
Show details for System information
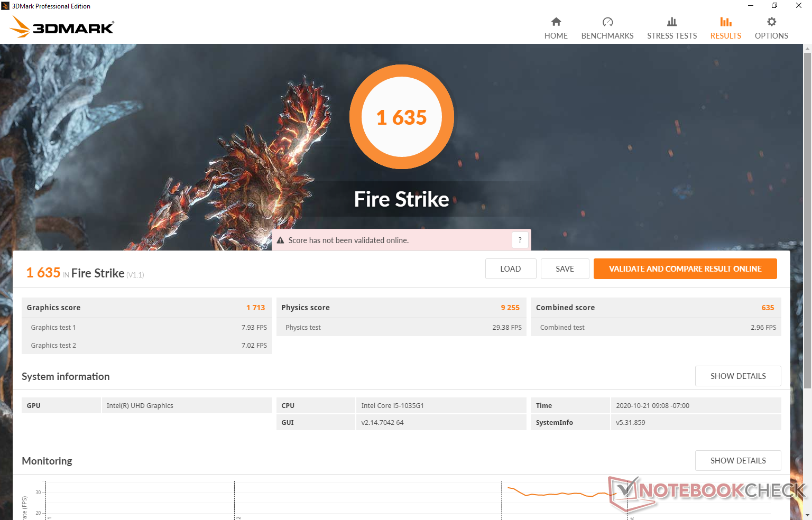pos(738,376)
